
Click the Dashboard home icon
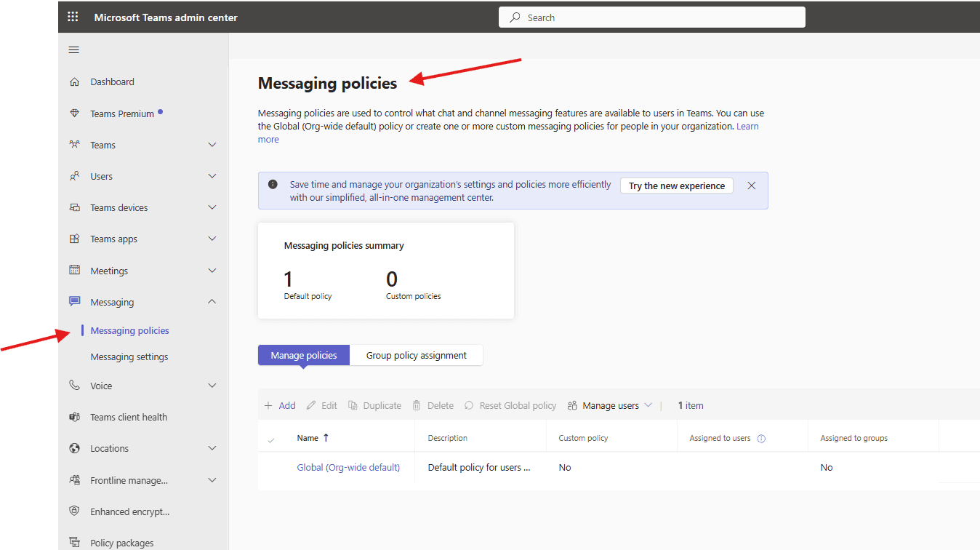[x=73, y=81]
